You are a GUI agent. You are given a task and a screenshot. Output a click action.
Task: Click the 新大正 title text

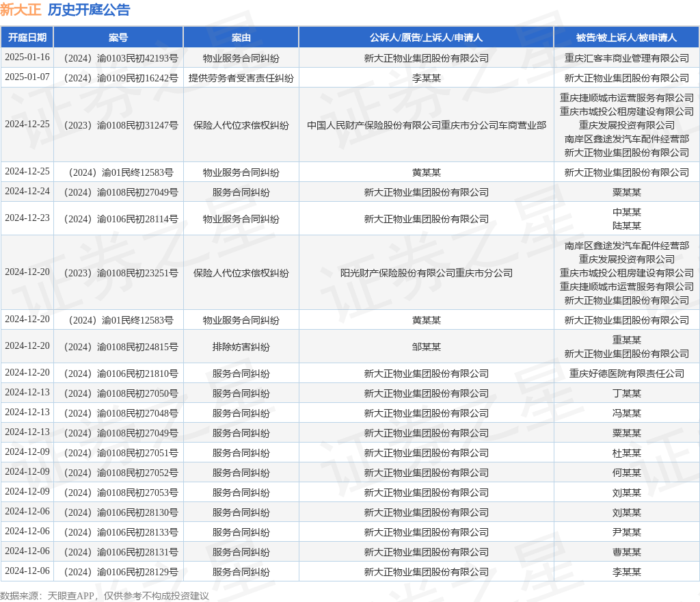(21, 10)
